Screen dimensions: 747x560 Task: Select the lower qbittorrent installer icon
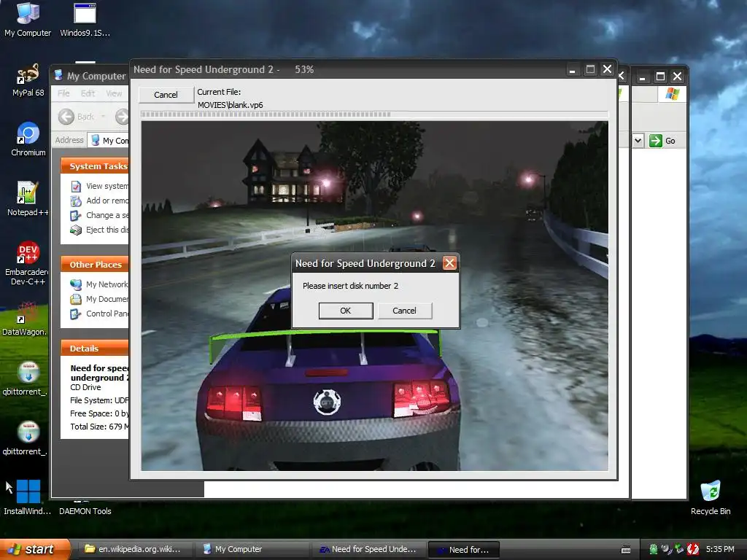point(25,438)
